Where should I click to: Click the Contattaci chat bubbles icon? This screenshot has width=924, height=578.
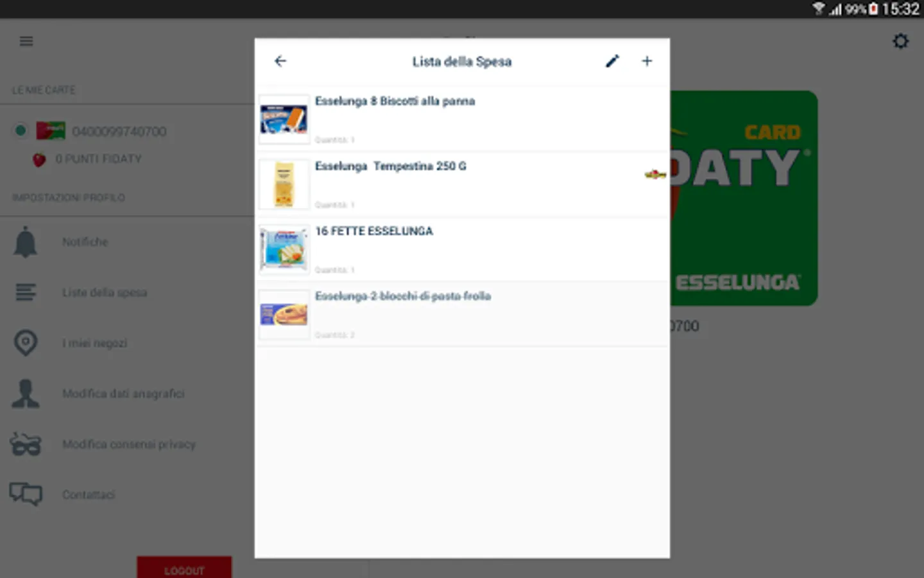pos(26,495)
